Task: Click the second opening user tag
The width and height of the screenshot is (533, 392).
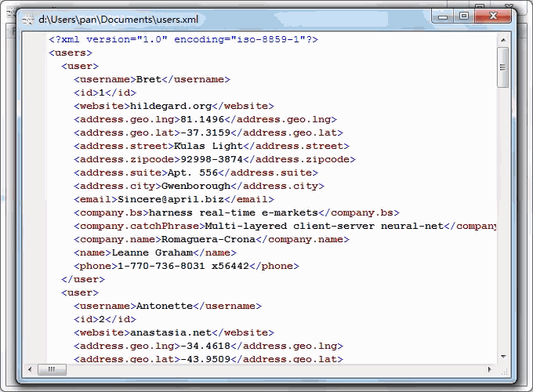Action: (80, 292)
